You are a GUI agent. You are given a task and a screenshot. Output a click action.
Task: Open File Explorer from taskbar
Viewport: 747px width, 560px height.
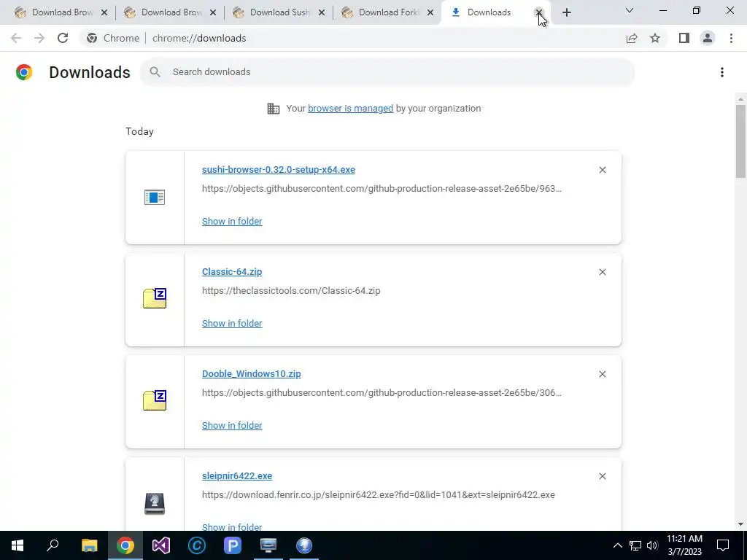tap(89, 545)
